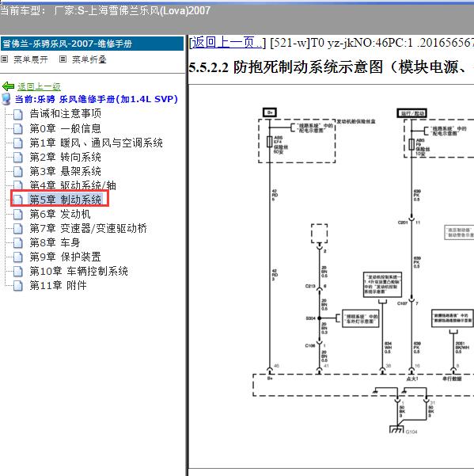Click the B+ box in diagram
474x476 pixels.
point(270,112)
